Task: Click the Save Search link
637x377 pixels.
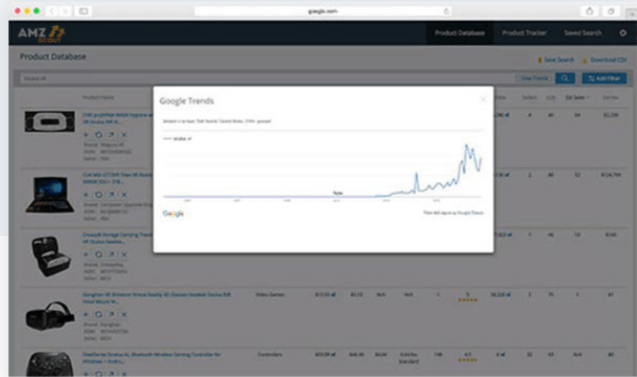Action: [x=556, y=60]
